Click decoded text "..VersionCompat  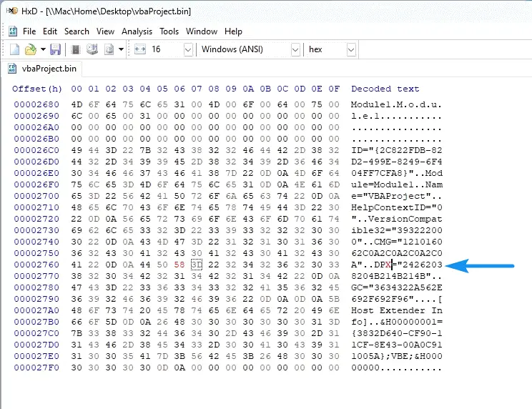(x=397, y=219)
